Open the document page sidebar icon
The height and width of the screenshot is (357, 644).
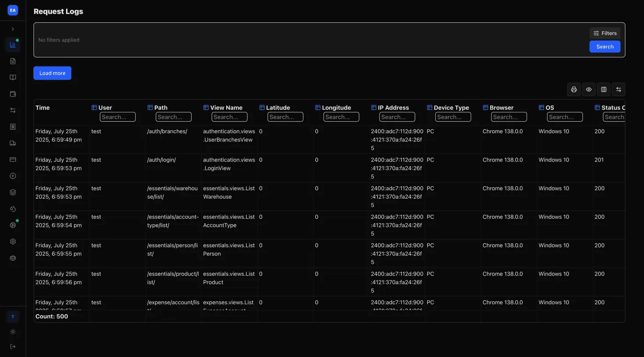point(13,61)
